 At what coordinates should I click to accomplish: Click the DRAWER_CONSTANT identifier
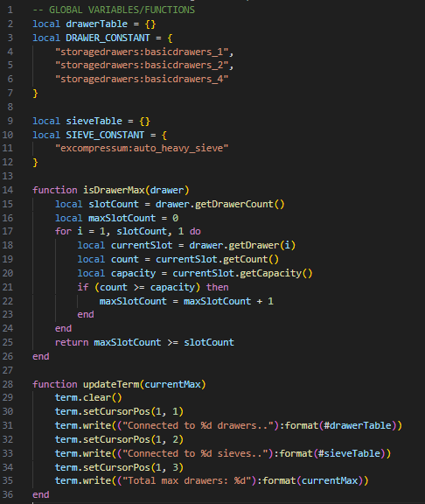click(x=108, y=38)
